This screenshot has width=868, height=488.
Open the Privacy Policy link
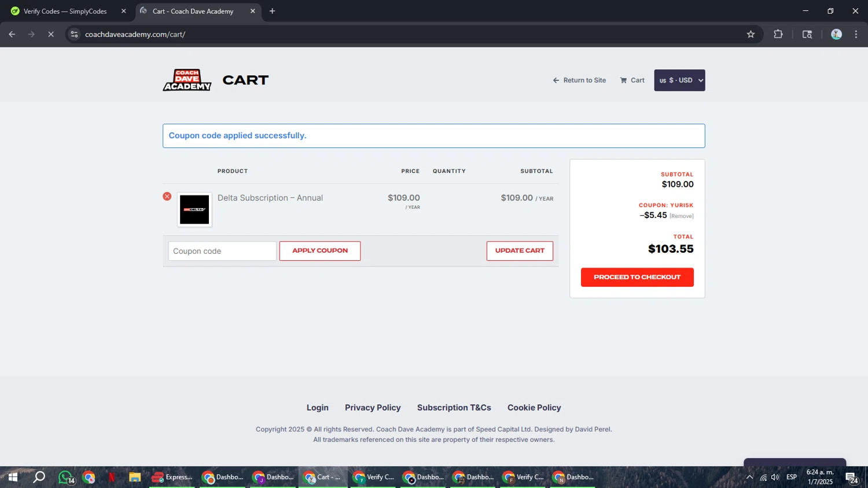click(x=373, y=408)
